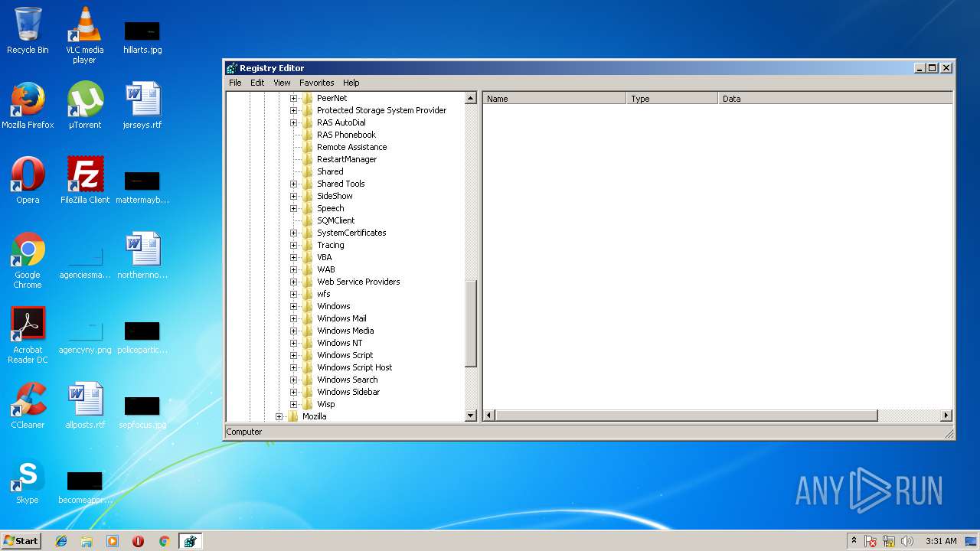
Task: Launch VLC media player shortcut
Action: click(x=84, y=35)
